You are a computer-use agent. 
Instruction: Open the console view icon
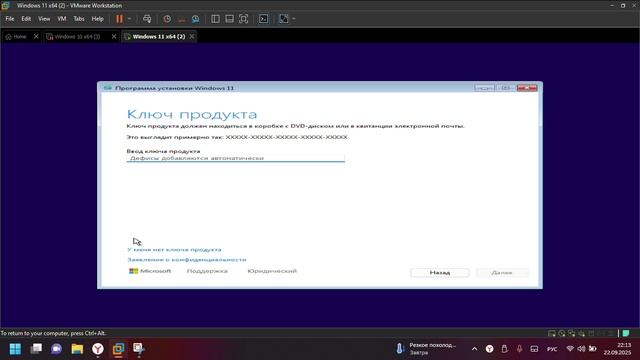(x=264, y=19)
